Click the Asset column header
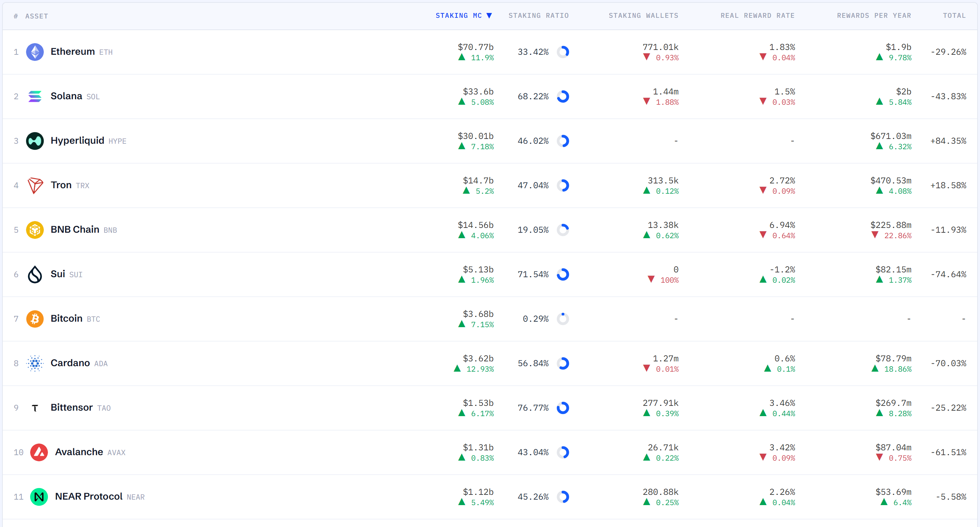The width and height of the screenshot is (980, 527). (x=37, y=16)
